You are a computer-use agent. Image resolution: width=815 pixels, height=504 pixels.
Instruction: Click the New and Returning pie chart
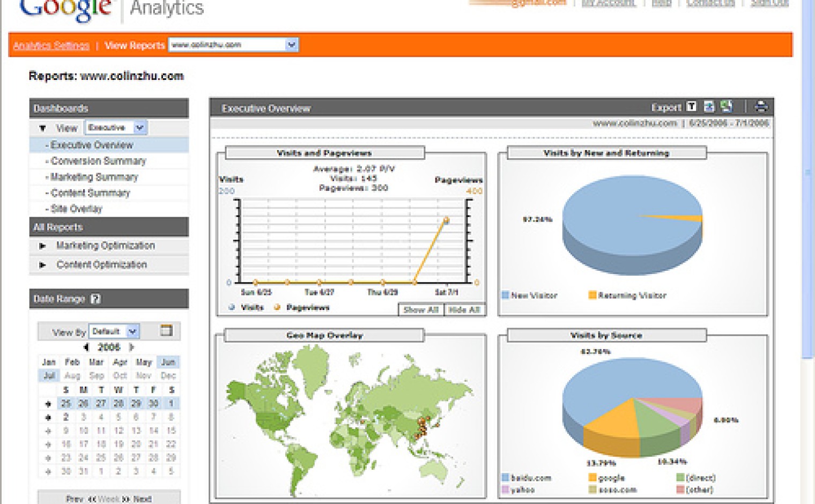[x=633, y=224]
